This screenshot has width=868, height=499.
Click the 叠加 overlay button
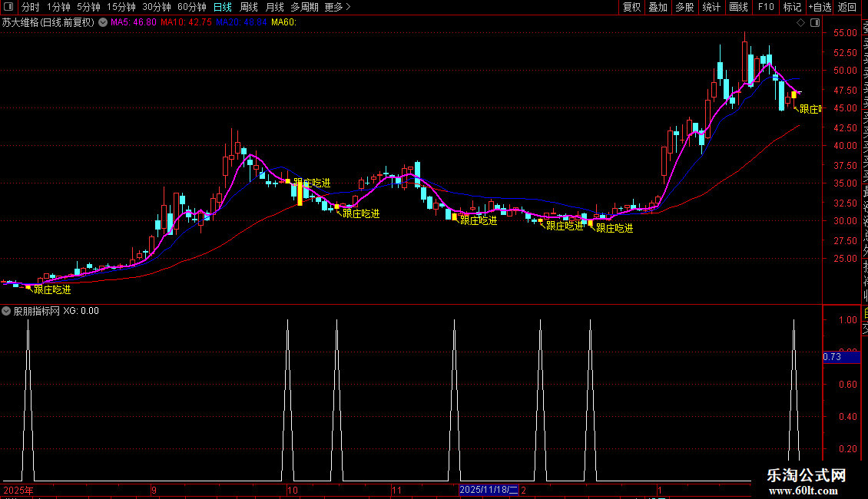pos(658,7)
